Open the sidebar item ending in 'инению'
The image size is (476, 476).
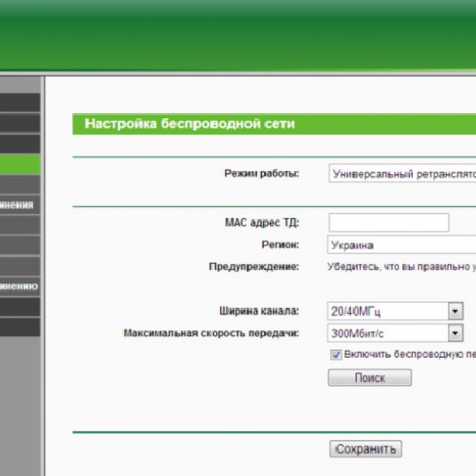pos(20,286)
